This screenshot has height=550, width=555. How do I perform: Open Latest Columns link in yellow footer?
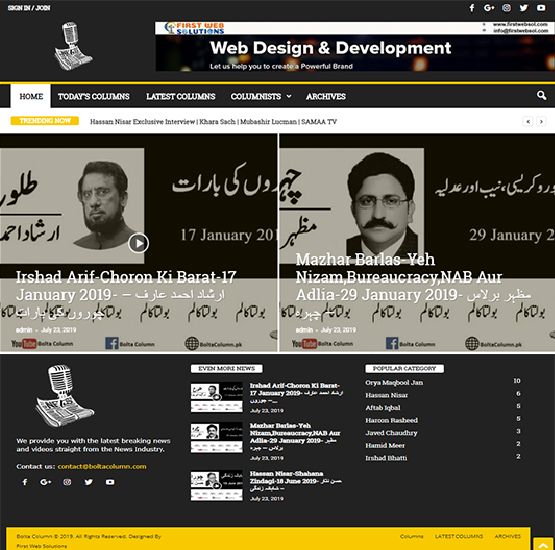[459, 536]
